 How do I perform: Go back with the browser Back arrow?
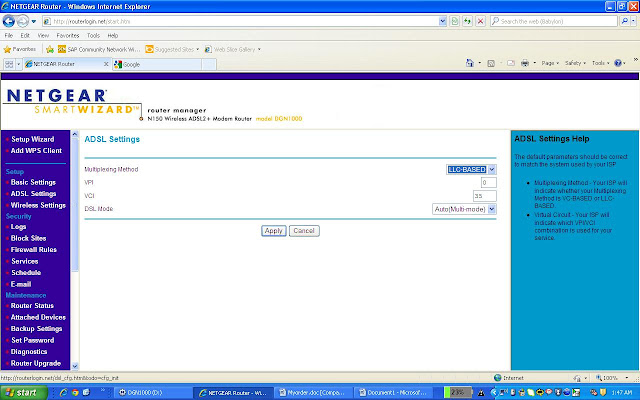click(8, 21)
